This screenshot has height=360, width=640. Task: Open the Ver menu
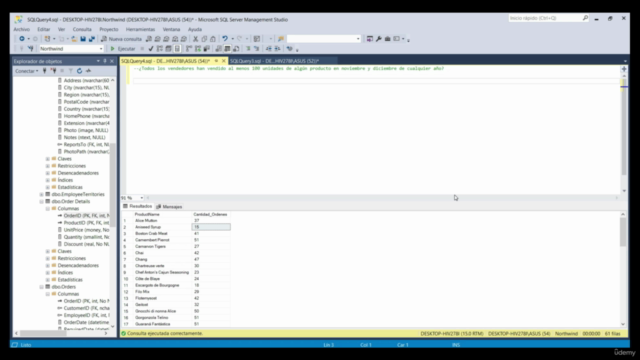point(61,29)
